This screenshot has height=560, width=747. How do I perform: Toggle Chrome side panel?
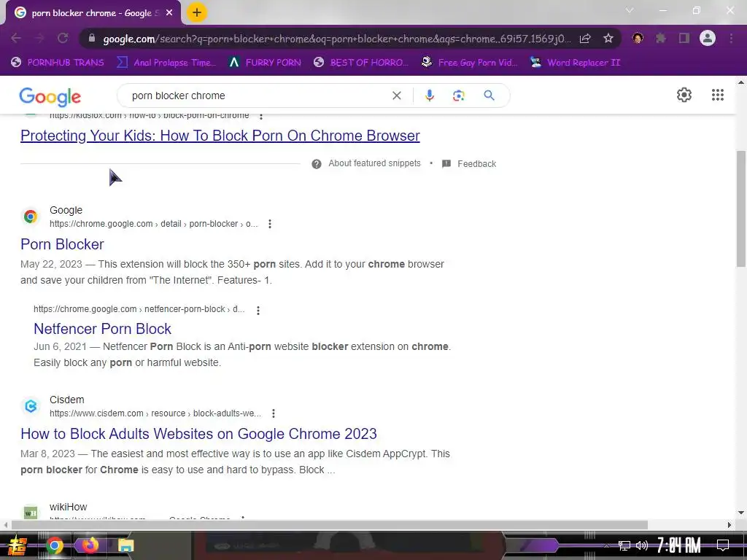pos(684,39)
